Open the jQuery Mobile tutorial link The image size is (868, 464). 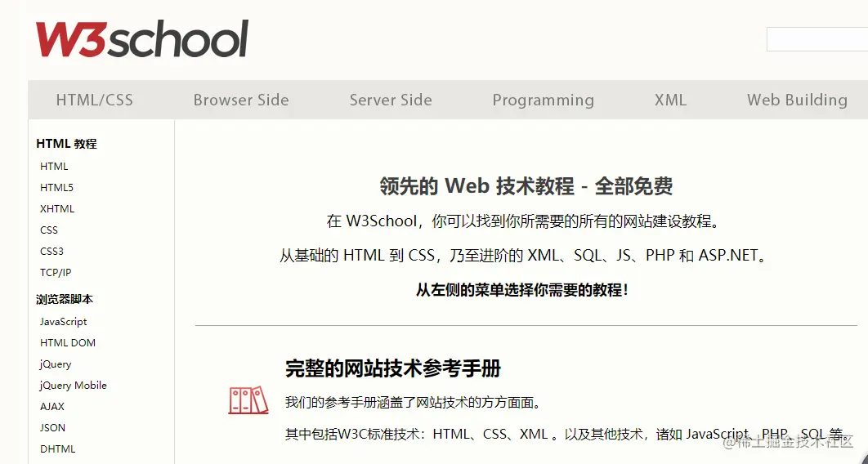tap(73, 386)
